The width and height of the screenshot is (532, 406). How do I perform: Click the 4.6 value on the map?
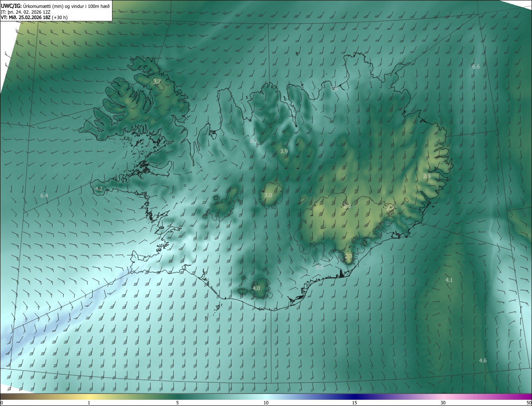[483, 360]
